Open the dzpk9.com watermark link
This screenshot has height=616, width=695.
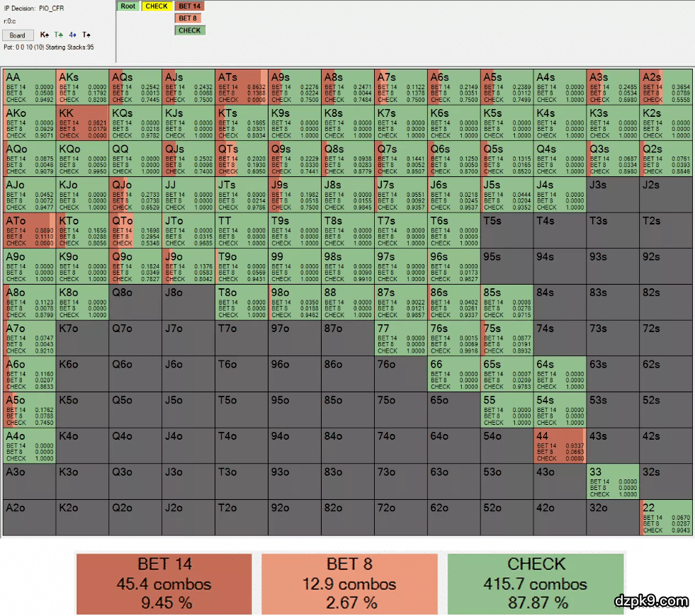[652, 601]
